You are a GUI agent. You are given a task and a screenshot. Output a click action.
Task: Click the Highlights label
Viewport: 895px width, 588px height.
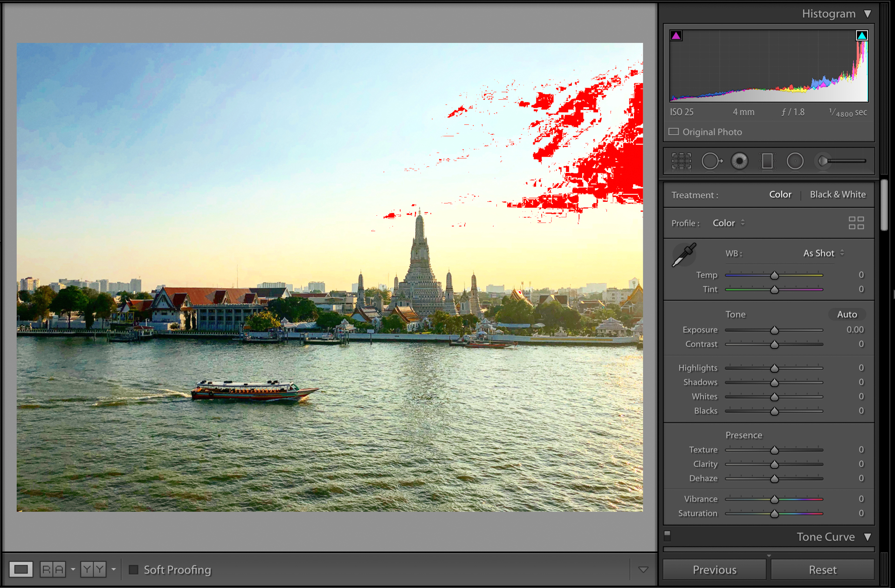[x=698, y=368]
